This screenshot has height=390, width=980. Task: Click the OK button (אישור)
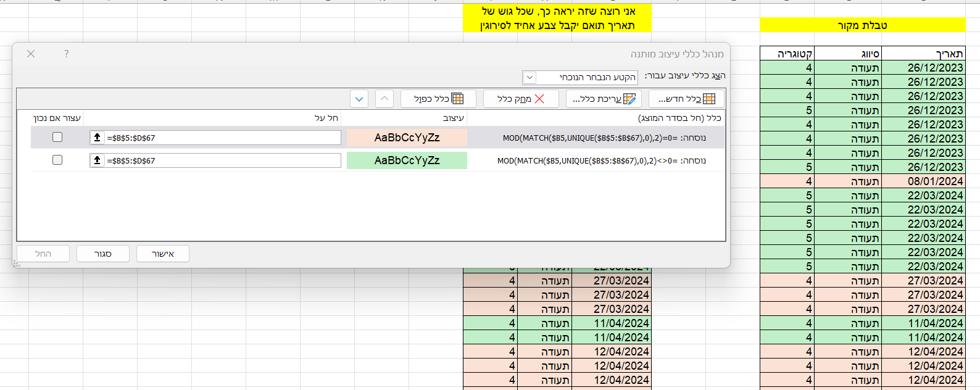coord(162,254)
